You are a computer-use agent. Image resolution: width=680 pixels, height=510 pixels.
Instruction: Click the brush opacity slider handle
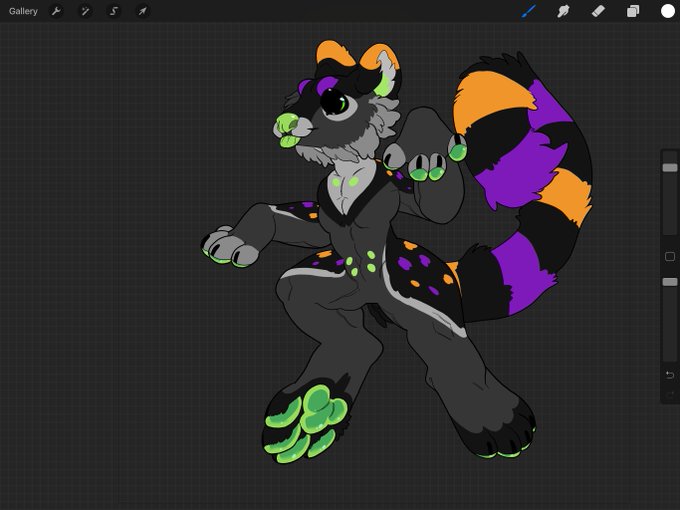click(x=670, y=282)
